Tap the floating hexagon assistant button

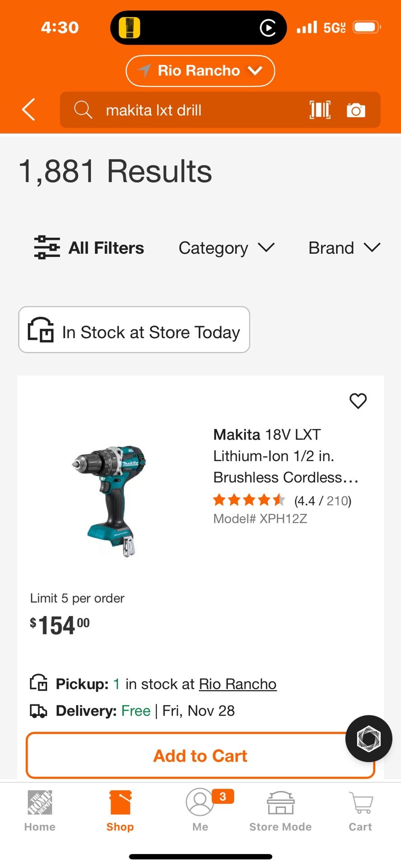click(x=368, y=739)
